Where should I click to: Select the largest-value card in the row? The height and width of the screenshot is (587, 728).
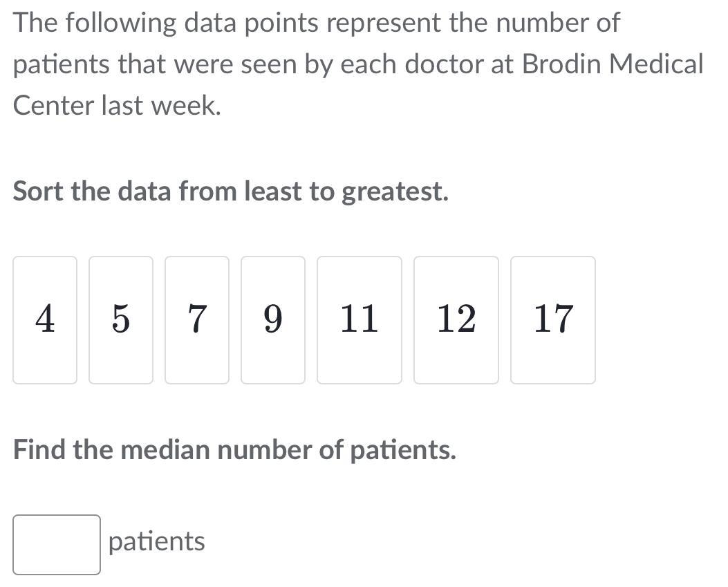(553, 319)
